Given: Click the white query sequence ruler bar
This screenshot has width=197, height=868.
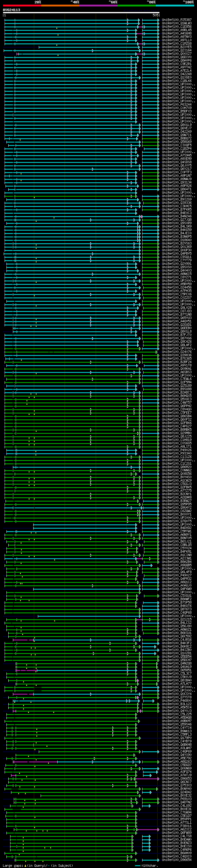Looking at the screenshot, I should click(81, 13).
